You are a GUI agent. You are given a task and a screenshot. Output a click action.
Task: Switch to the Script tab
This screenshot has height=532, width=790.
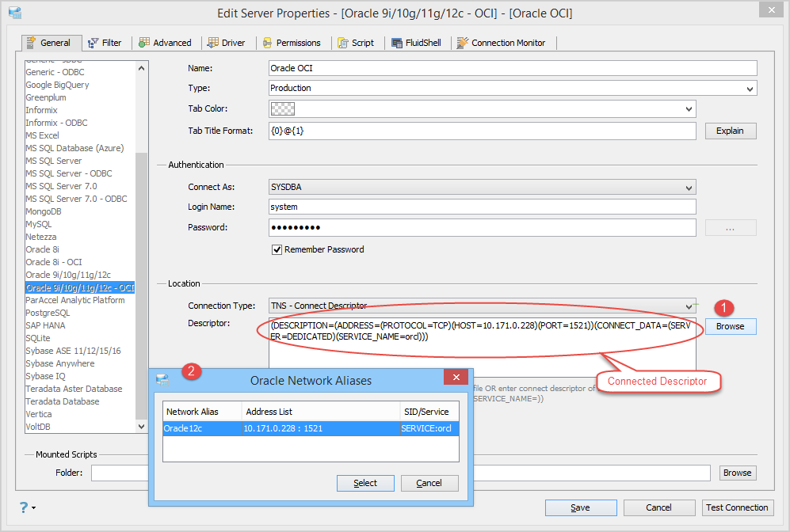point(356,43)
